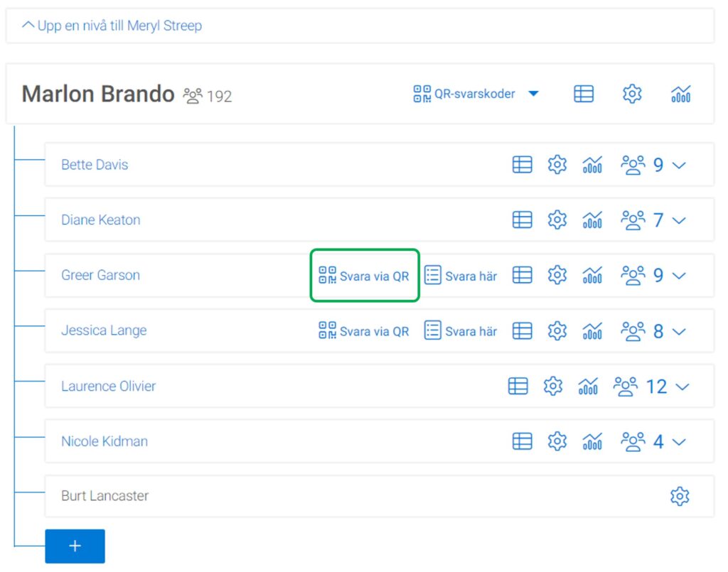Select the Burt Lancaster row

105,496
